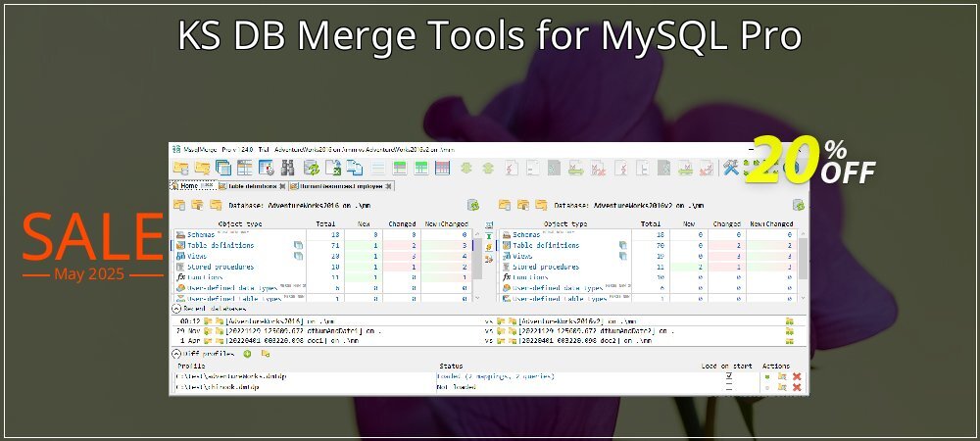
Task: Close the HumanResources Employee tab
Action: pos(389,186)
